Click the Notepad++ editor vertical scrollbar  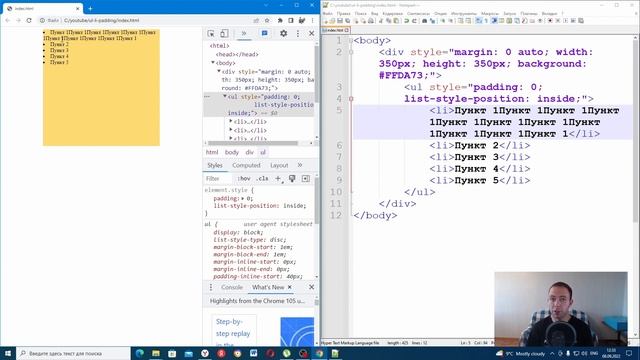[636, 131]
